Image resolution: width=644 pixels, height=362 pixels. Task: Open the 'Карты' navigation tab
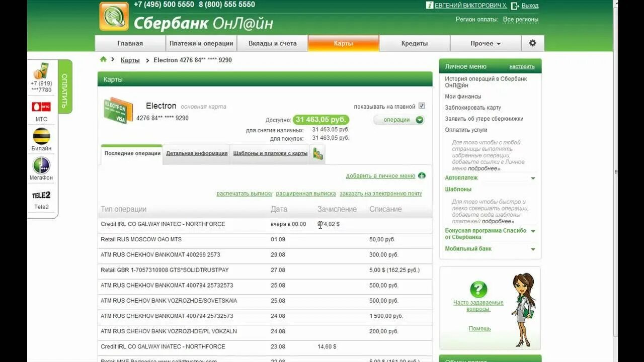[x=344, y=43]
